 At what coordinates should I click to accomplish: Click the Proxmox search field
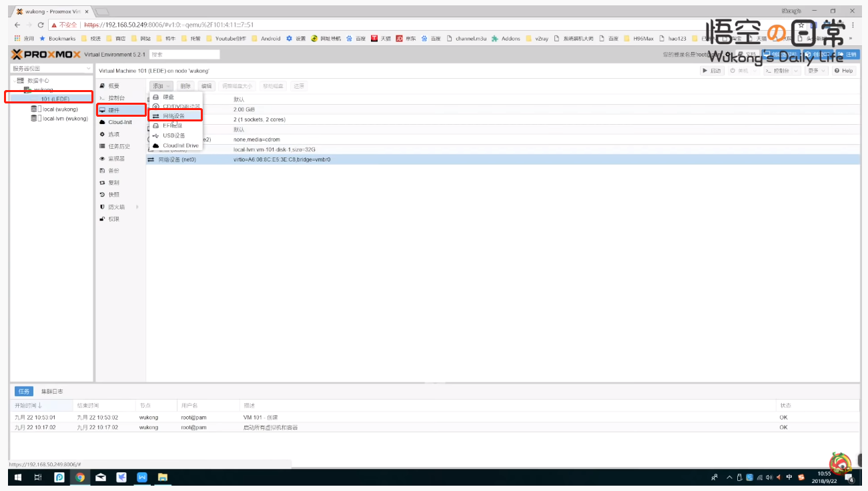coord(184,55)
